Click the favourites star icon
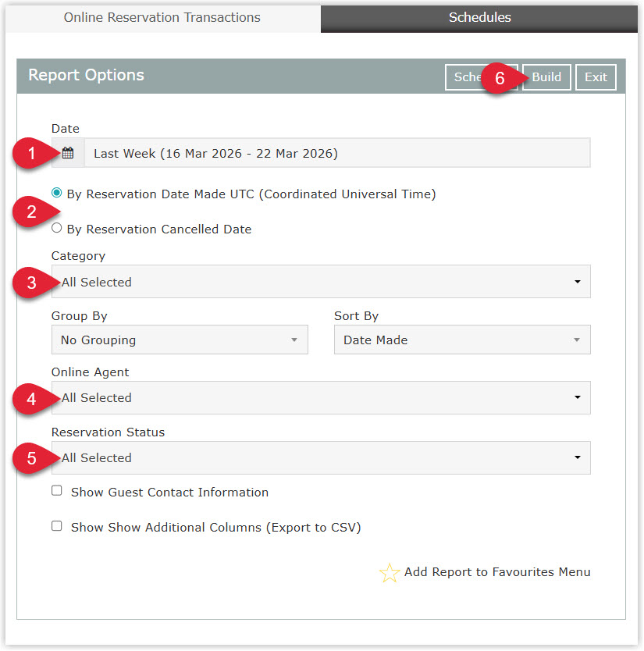 click(389, 573)
